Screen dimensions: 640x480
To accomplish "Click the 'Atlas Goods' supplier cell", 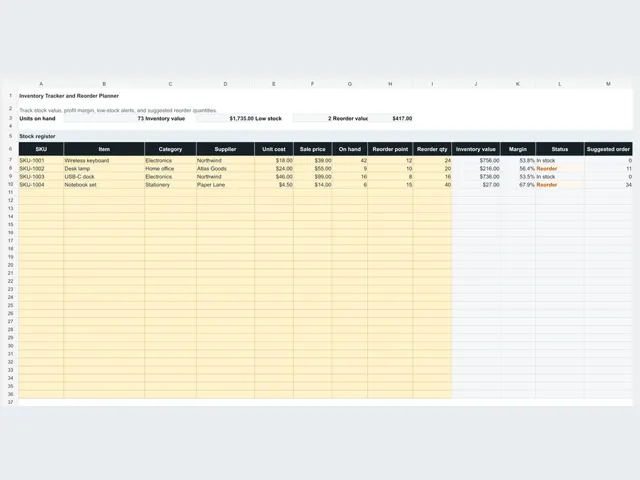I will (x=225, y=169).
